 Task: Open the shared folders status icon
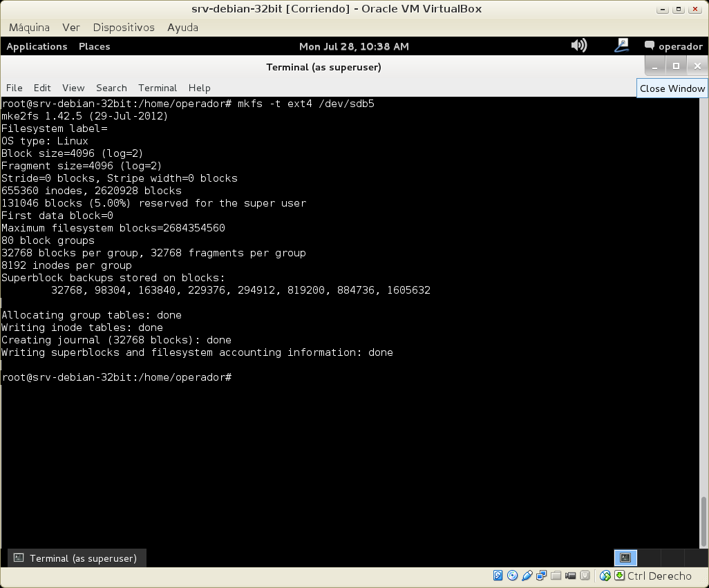point(556,576)
